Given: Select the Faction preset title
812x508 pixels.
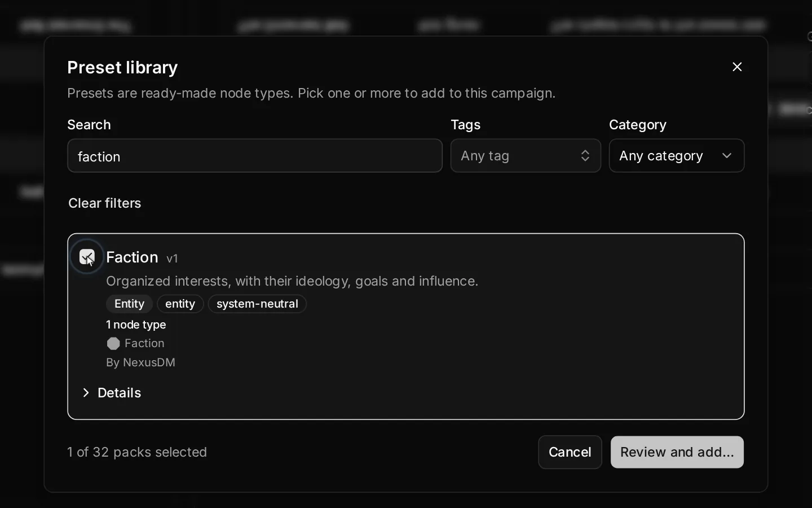Looking at the screenshot, I should 132,257.
